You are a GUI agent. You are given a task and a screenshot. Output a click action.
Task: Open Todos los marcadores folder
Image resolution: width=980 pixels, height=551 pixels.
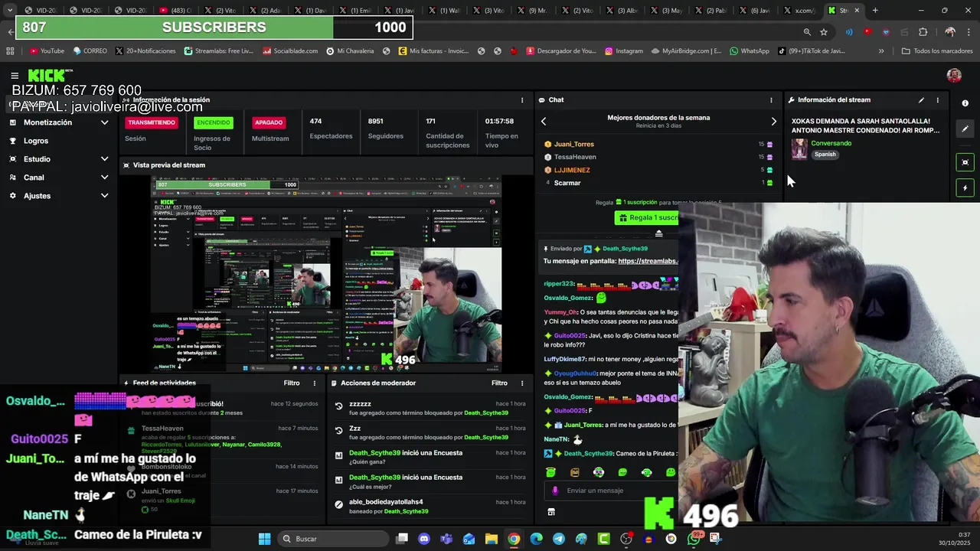(x=937, y=51)
